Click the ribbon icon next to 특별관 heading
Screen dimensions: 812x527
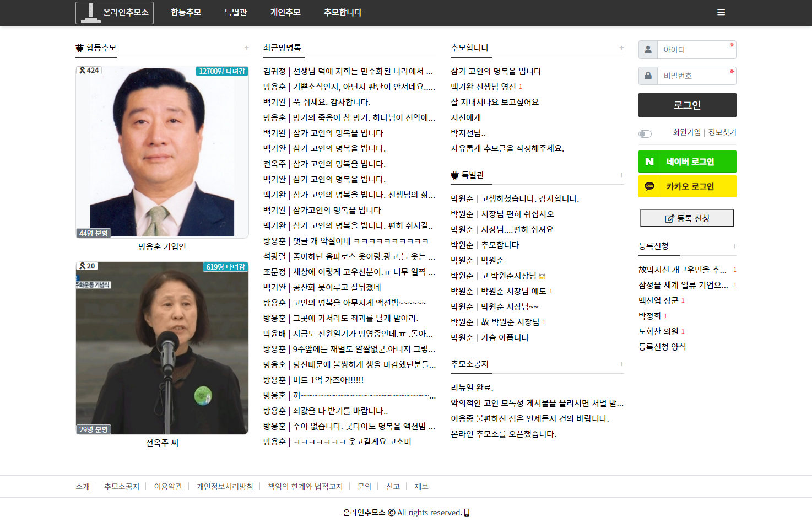pyautogui.click(x=454, y=175)
